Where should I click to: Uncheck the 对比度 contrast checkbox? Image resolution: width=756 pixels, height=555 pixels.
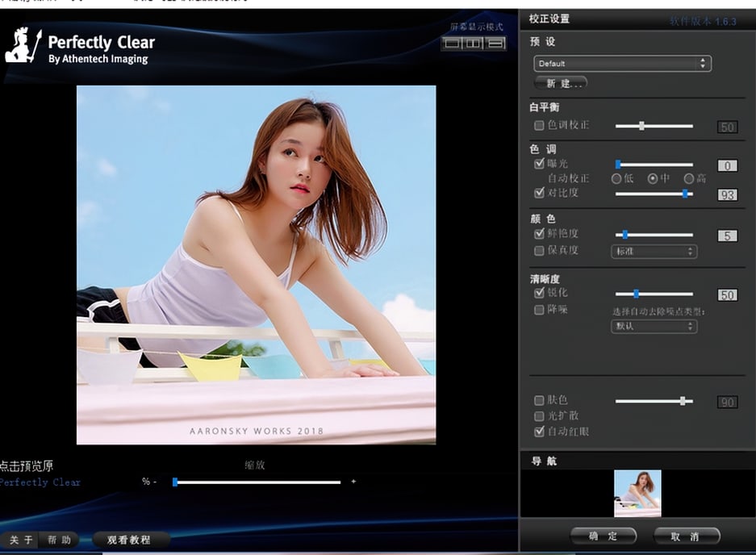pos(539,193)
